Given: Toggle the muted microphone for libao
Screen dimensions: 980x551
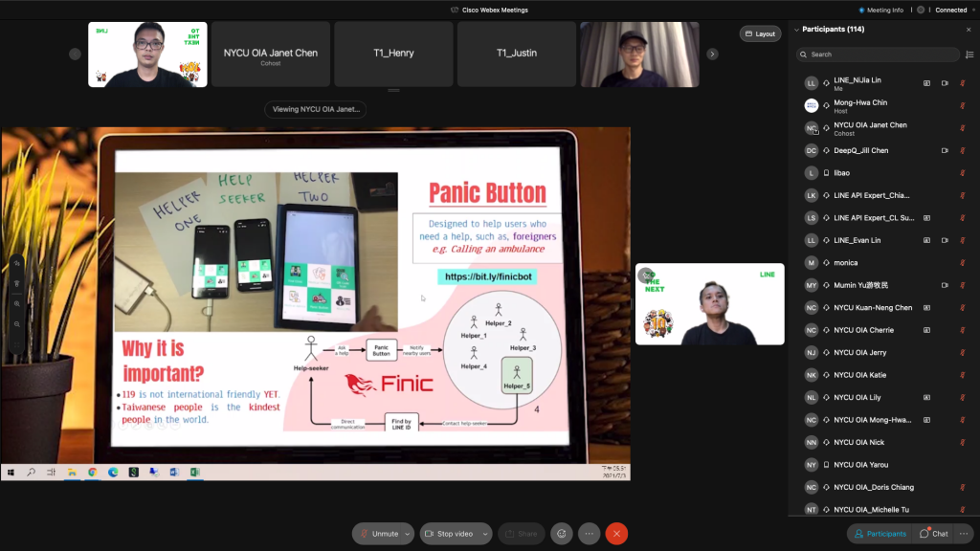Looking at the screenshot, I should click(x=963, y=173).
